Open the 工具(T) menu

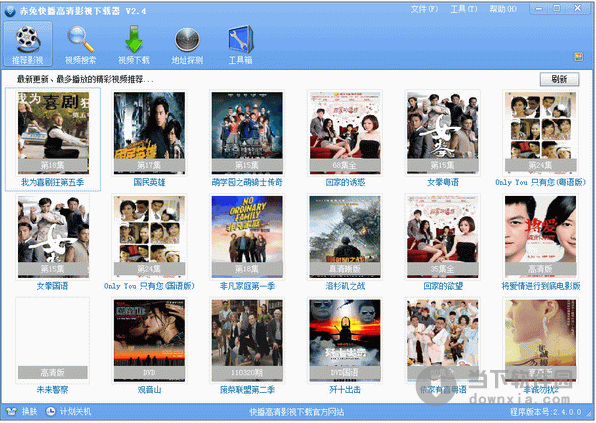pos(464,9)
